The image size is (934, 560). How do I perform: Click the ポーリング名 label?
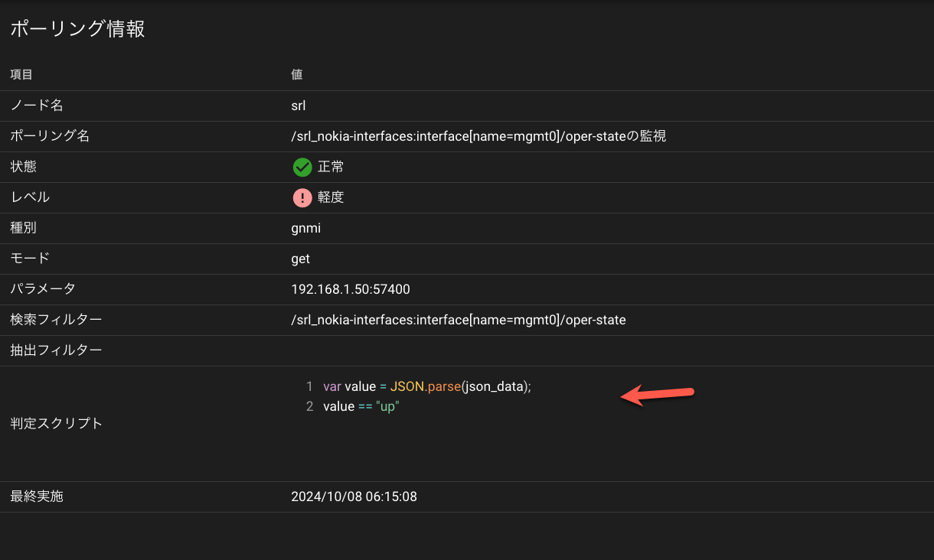pyautogui.click(x=50, y=136)
